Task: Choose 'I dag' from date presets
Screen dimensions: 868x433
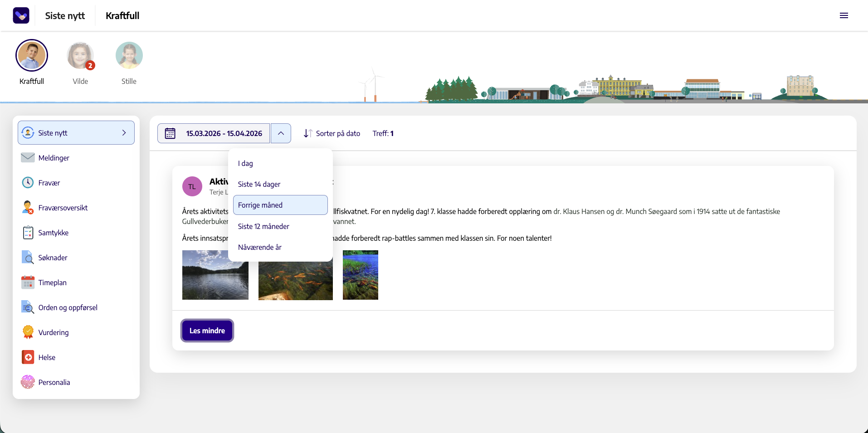Action: tap(280, 163)
